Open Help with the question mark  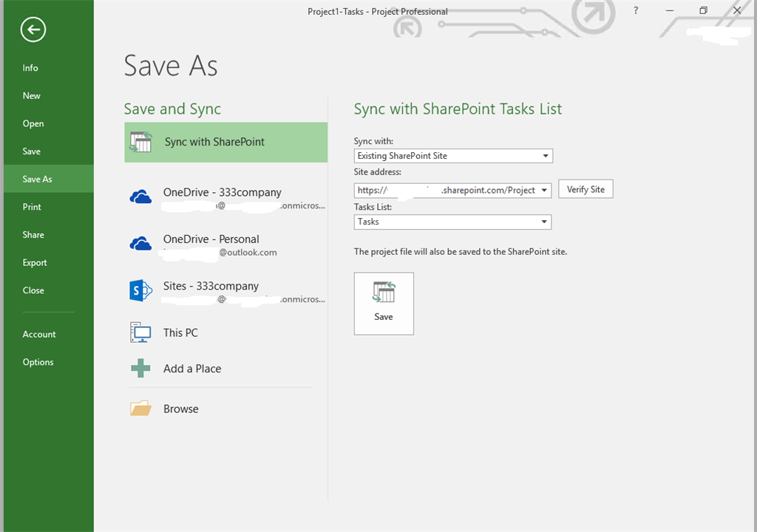pos(636,10)
